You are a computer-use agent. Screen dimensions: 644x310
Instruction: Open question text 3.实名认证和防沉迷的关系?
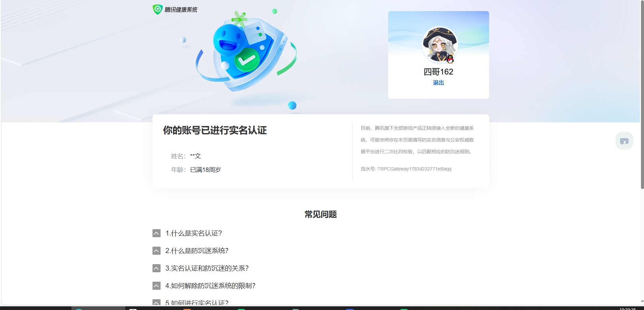coord(207,268)
